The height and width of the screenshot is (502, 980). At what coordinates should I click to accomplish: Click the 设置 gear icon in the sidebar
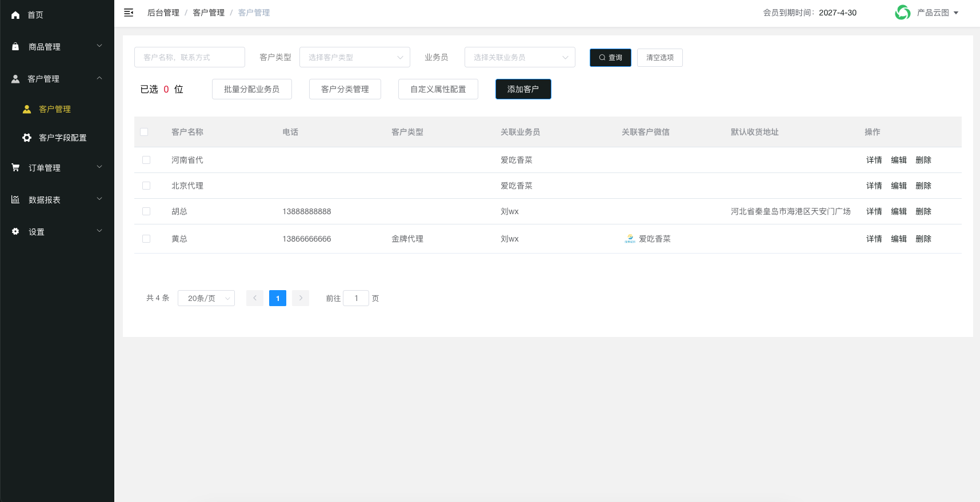[x=15, y=231]
